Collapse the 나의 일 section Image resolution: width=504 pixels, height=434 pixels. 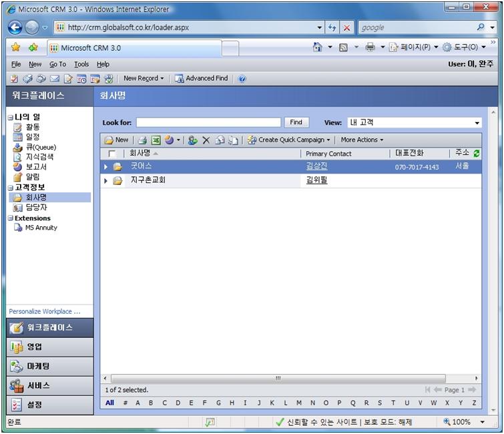tap(10, 118)
